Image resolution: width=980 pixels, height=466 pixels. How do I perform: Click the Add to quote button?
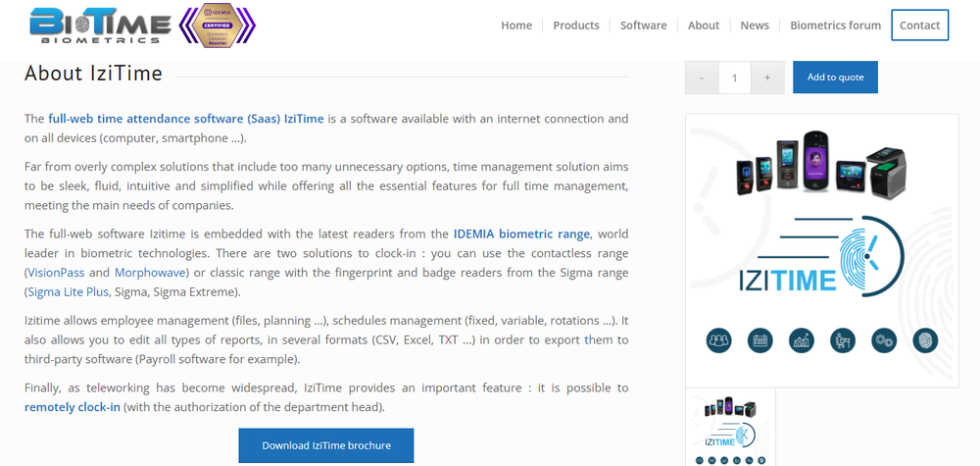click(x=835, y=77)
